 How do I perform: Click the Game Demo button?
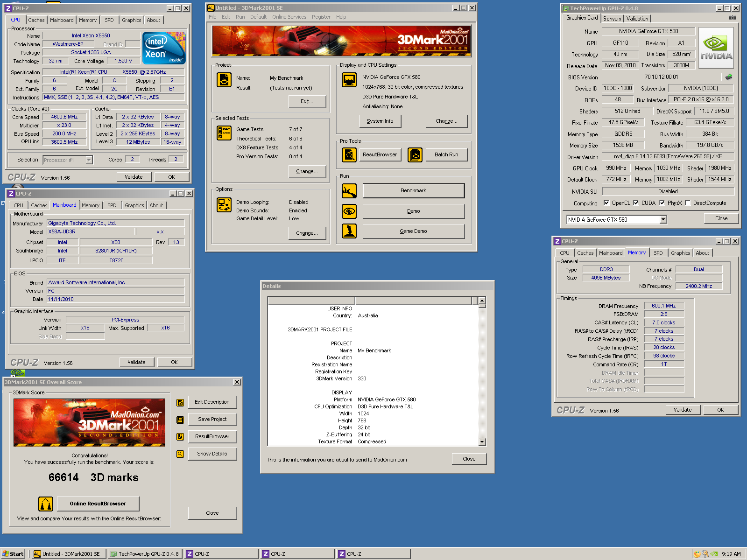pyautogui.click(x=414, y=231)
